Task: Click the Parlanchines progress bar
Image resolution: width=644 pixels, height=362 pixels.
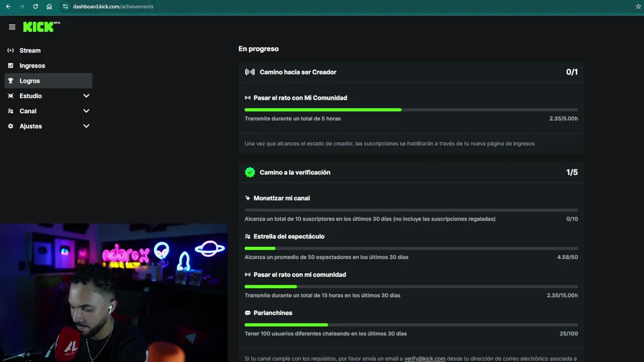Action: [411, 325]
